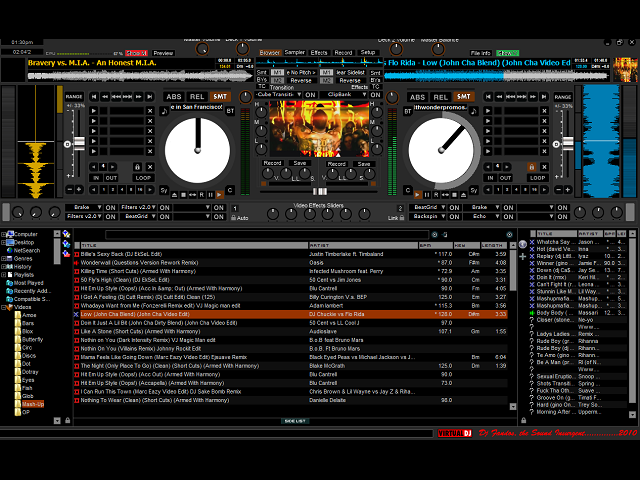640x480 pixels.
Task: Switch to the Browser tab
Action: coord(269,53)
